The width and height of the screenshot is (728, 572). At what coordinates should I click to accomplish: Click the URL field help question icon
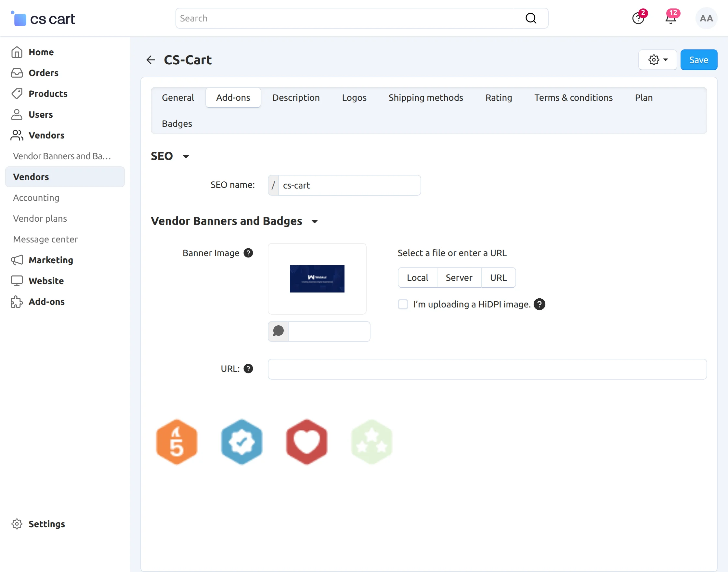tap(248, 369)
